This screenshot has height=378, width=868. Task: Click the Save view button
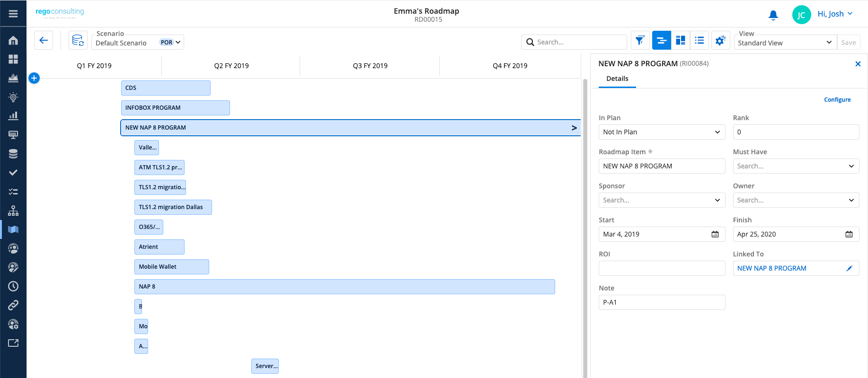[x=848, y=43]
